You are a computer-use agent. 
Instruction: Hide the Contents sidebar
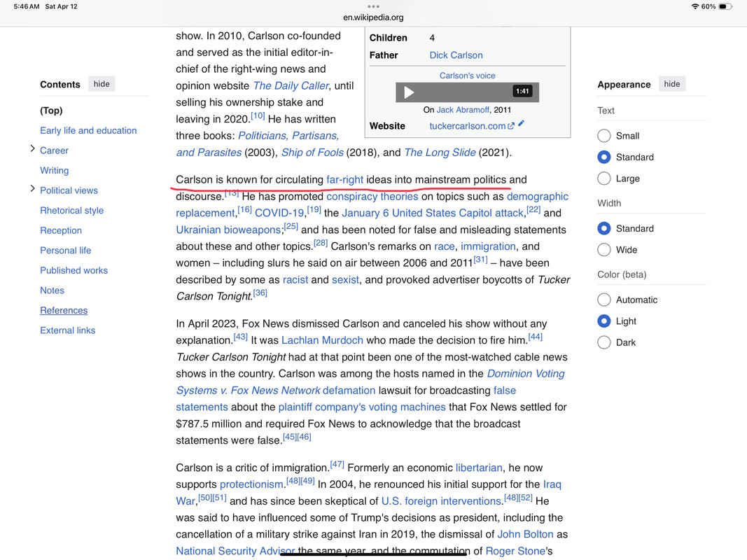click(x=102, y=84)
